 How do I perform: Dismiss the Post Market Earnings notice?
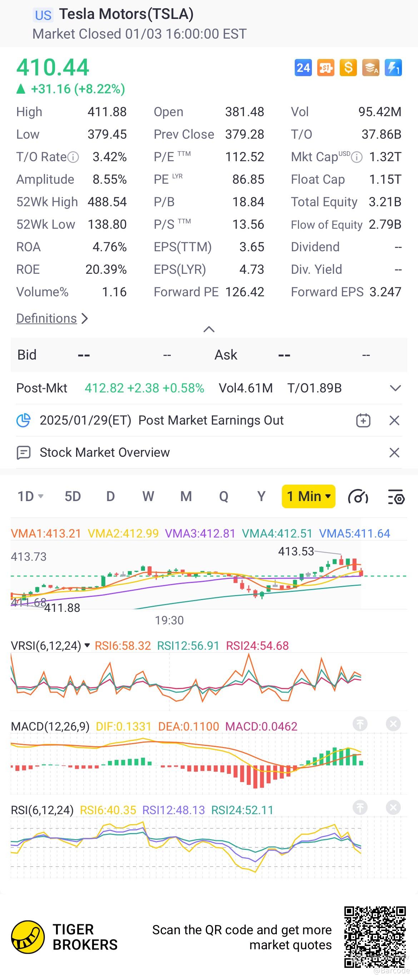pos(394,420)
